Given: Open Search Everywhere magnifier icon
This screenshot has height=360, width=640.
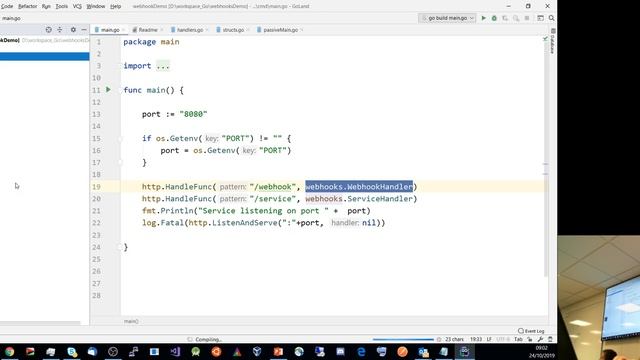Looking at the screenshot, I should [551, 18].
